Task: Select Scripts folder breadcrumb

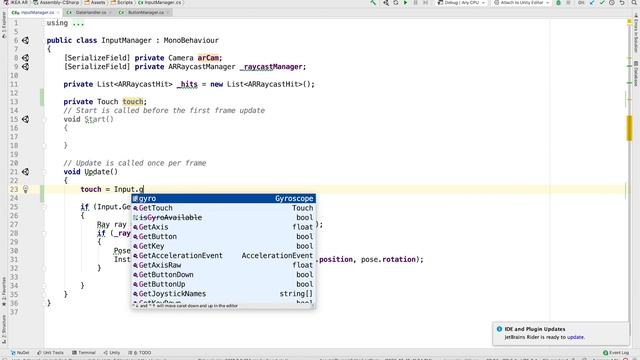Action: pos(122,2)
